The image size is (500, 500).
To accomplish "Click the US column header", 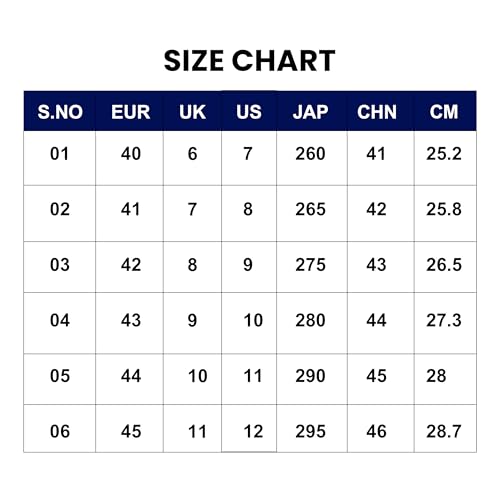I will pyautogui.click(x=249, y=112).
